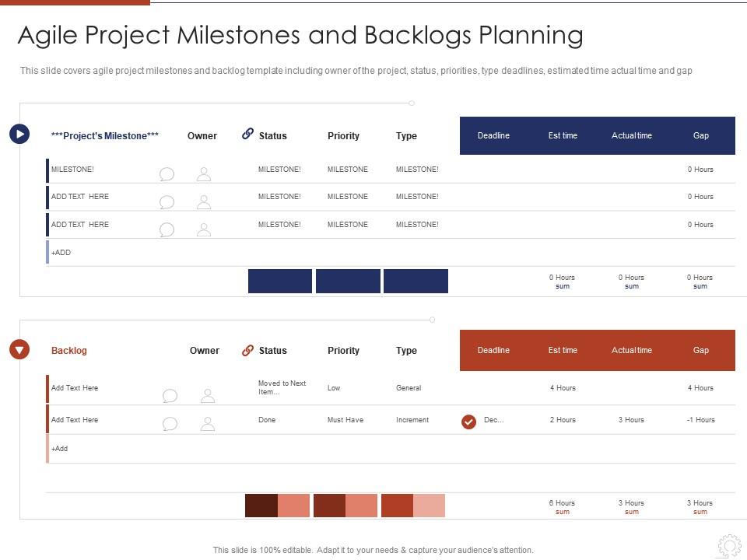The image size is (747, 560).
Task: Click the link icon beside the Backlog Status header
Action: (x=248, y=348)
